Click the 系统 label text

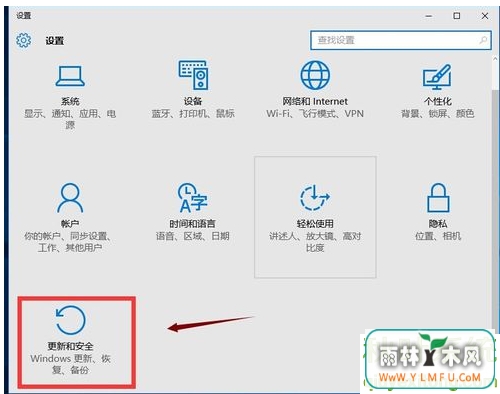coord(70,101)
